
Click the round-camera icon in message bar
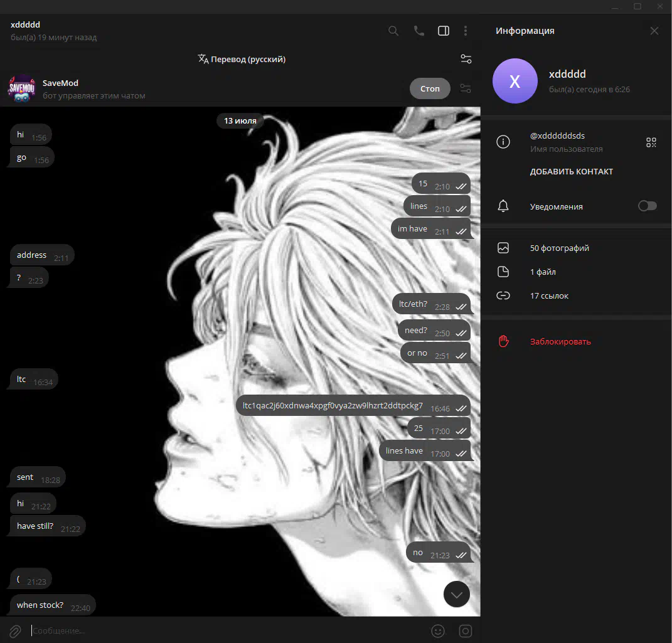[466, 631]
